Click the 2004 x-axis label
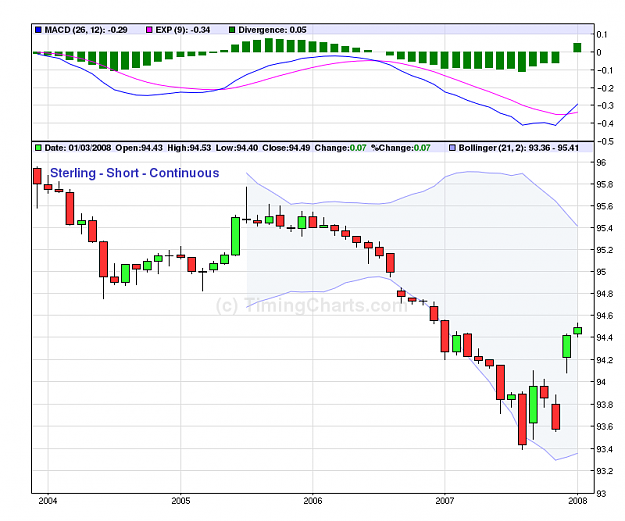 48,501
